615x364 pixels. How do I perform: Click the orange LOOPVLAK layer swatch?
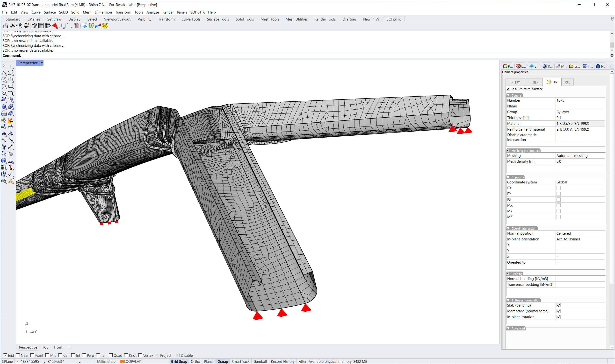point(122,361)
